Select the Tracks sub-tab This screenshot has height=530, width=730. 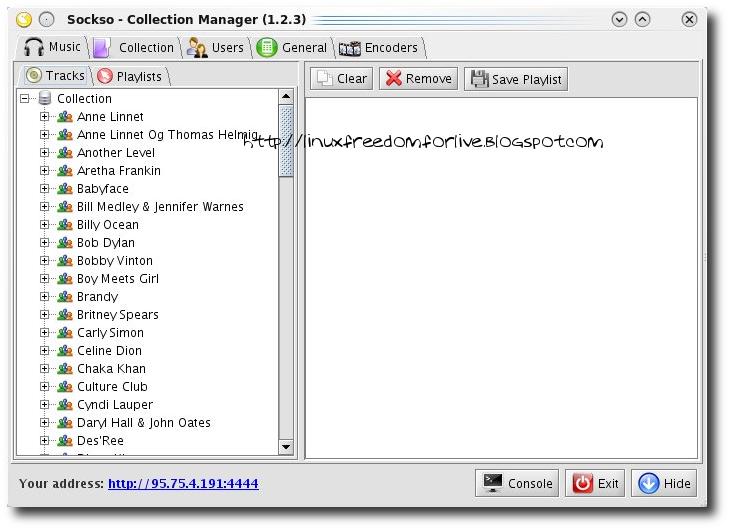tap(55, 75)
